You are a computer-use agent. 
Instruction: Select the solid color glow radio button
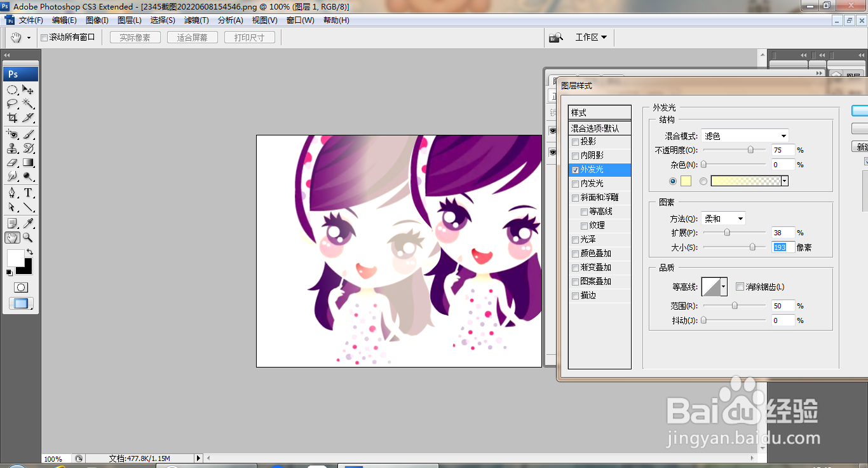(673, 181)
